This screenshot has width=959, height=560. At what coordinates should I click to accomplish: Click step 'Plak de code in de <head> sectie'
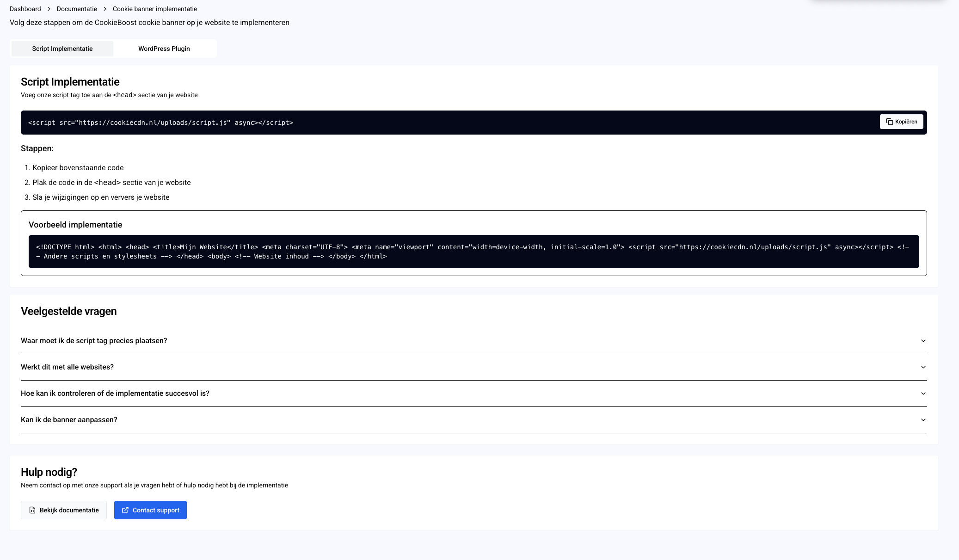(x=111, y=183)
